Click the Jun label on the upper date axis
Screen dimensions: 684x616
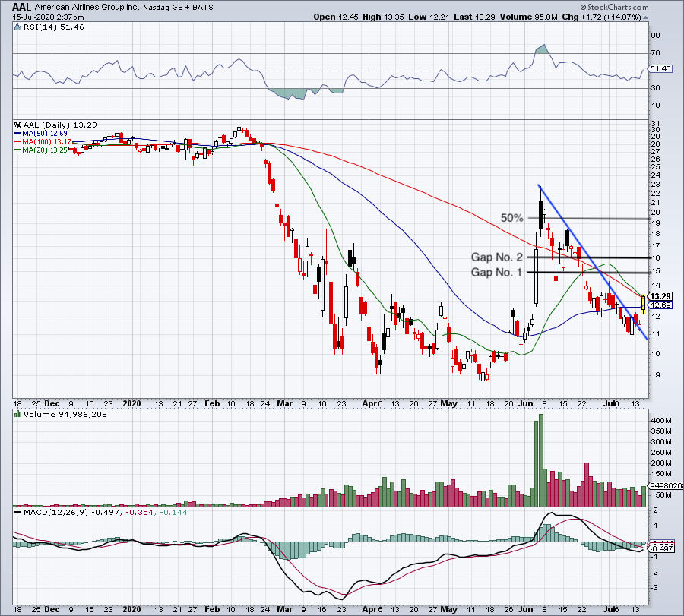[526, 403]
